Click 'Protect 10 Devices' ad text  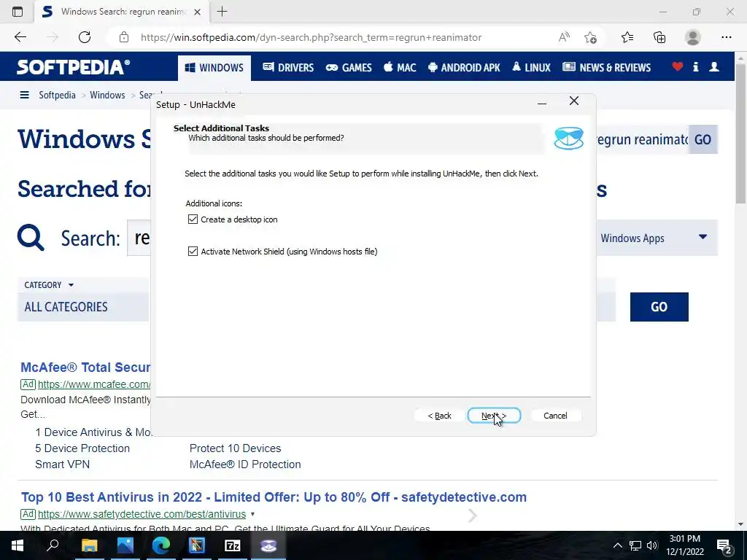click(x=236, y=448)
